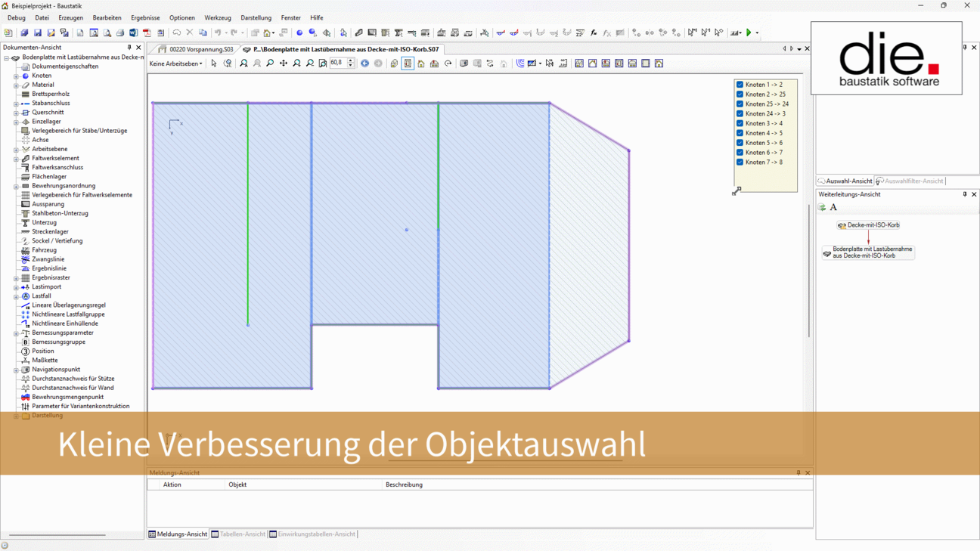The width and height of the screenshot is (980, 551).
Task: Click the text 'A' icon in Weiterleitungs-Ansicht
Action: pyautogui.click(x=833, y=207)
